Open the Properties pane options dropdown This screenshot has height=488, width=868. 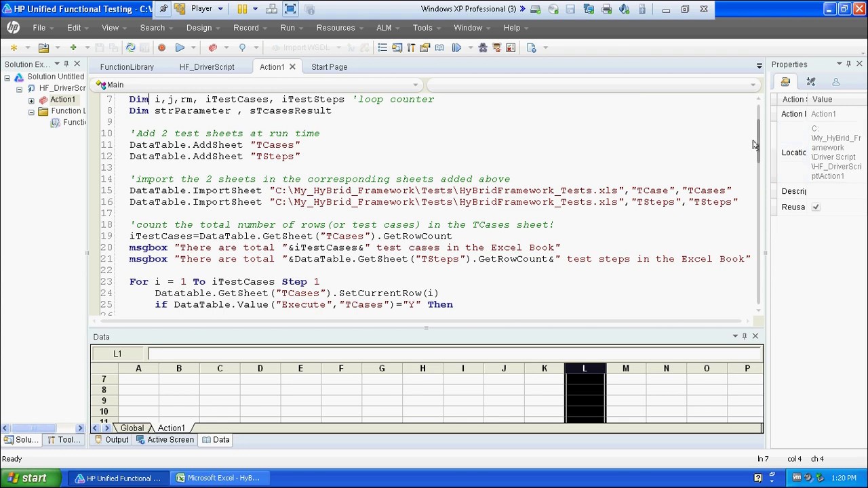(839, 64)
